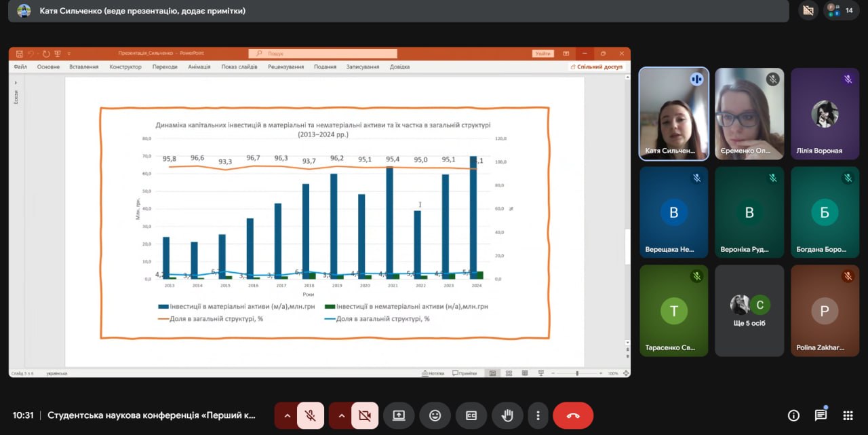Open meeting details info icon
Screen dimensions: 868x435
[793, 415]
